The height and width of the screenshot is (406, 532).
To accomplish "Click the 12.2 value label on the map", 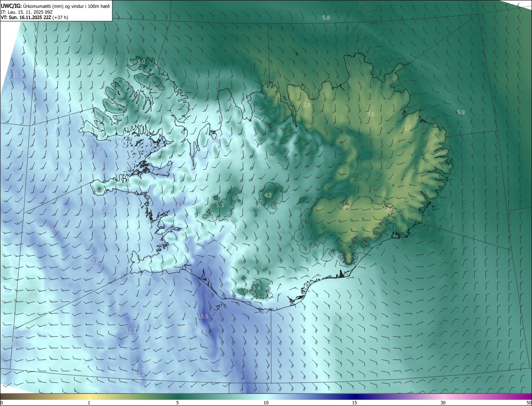I will (140, 374).
